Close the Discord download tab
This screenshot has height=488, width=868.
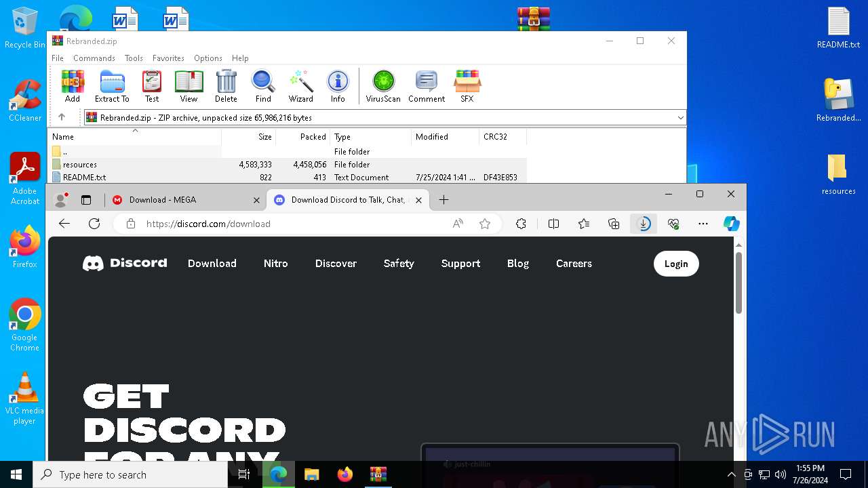coord(418,200)
